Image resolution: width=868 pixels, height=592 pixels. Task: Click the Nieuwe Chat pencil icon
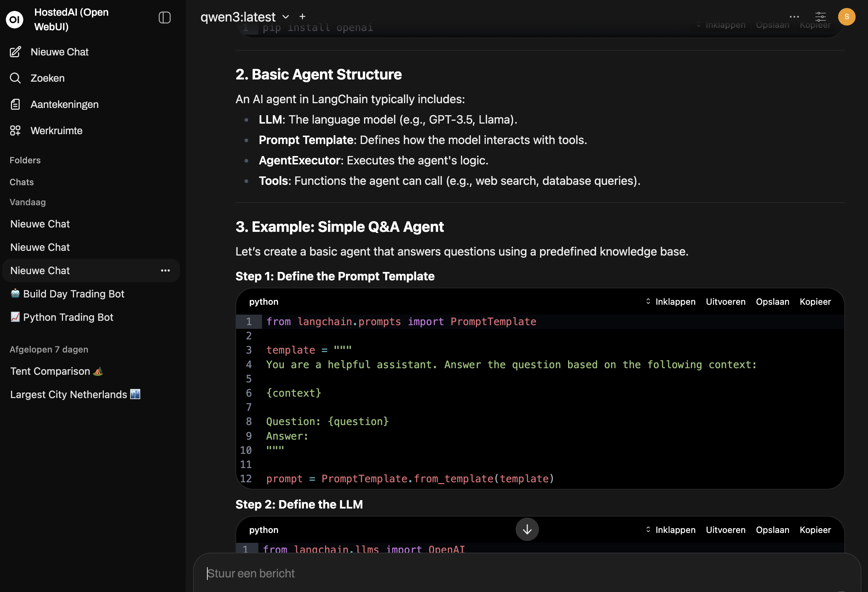click(x=15, y=52)
